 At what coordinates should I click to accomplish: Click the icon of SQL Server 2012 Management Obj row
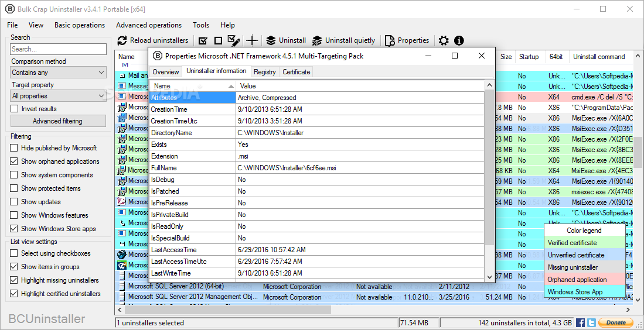coord(121,297)
